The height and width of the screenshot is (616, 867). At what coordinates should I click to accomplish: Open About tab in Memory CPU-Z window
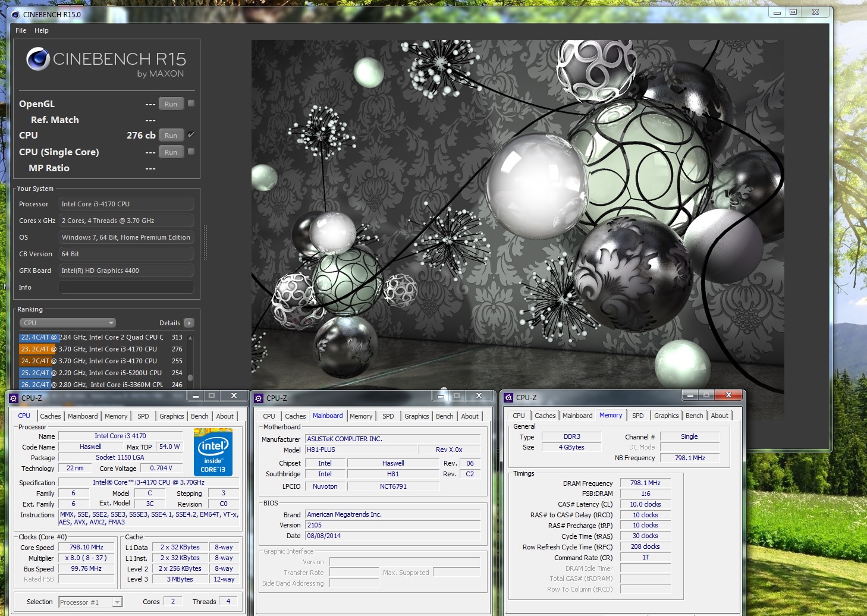click(720, 416)
